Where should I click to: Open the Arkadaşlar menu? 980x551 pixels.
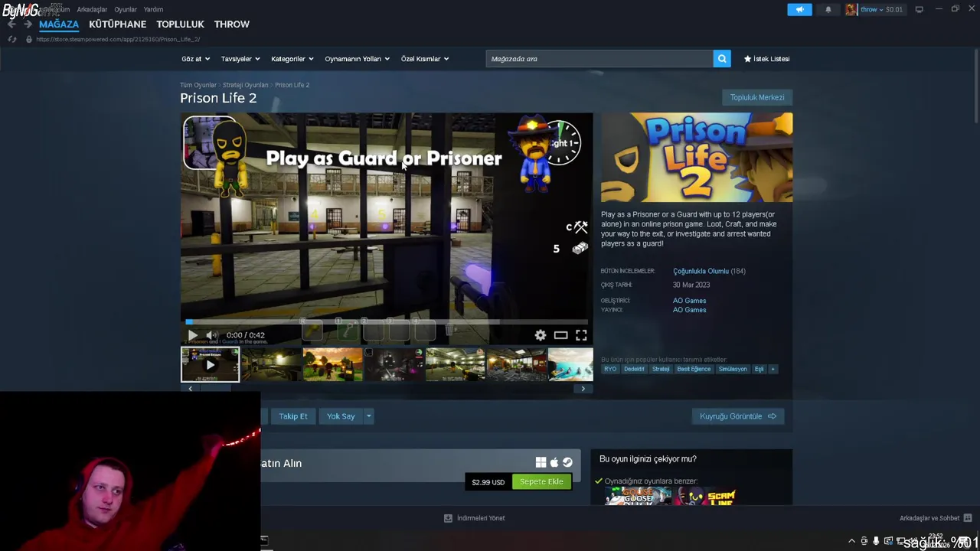tap(92, 9)
